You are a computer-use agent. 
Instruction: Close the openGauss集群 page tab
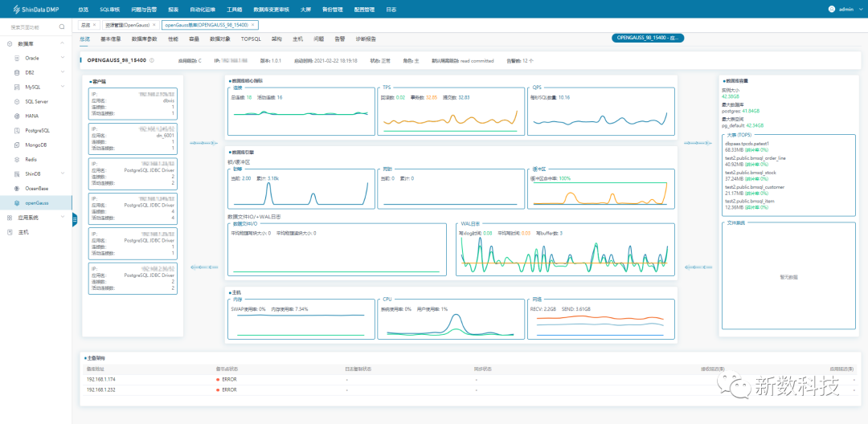252,26
